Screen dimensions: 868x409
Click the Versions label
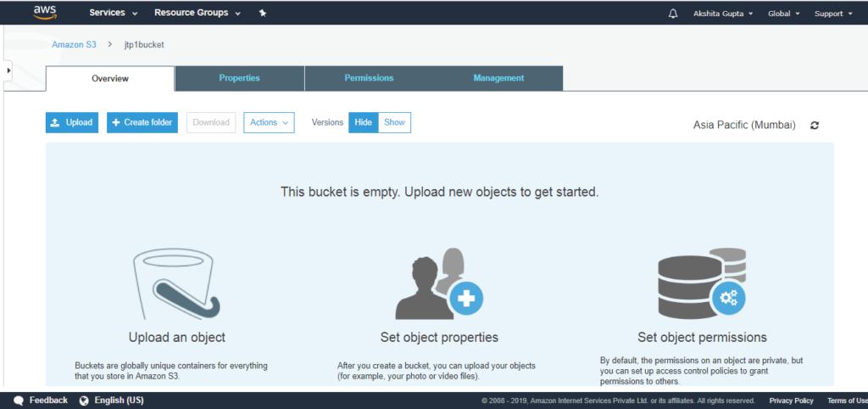(x=327, y=122)
